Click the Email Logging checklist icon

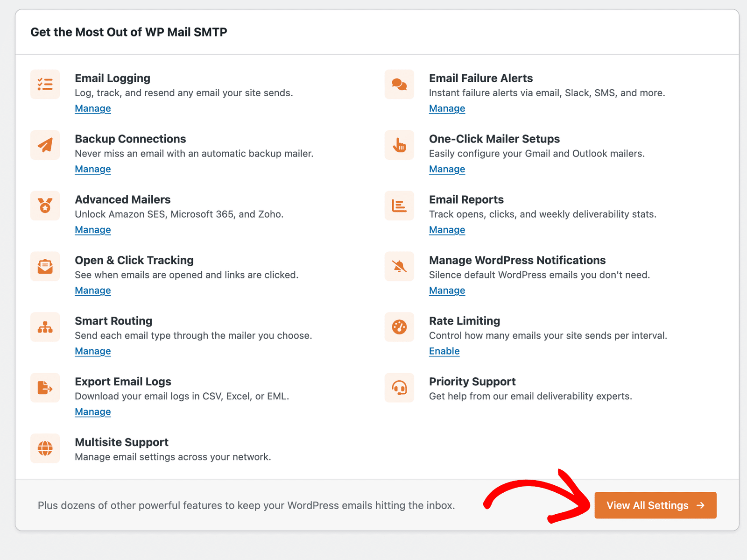(x=45, y=84)
